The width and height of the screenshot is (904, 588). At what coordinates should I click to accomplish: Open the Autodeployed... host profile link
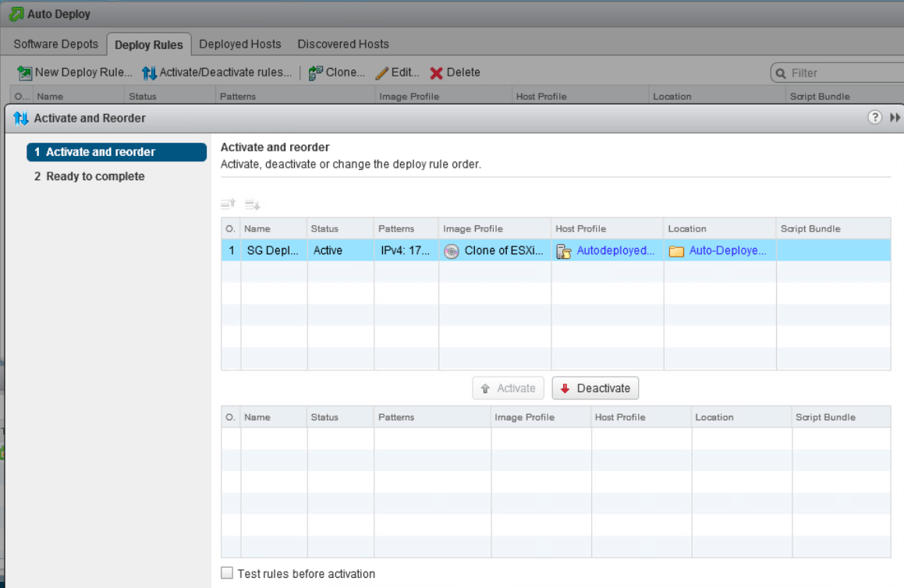pos(615,250)
